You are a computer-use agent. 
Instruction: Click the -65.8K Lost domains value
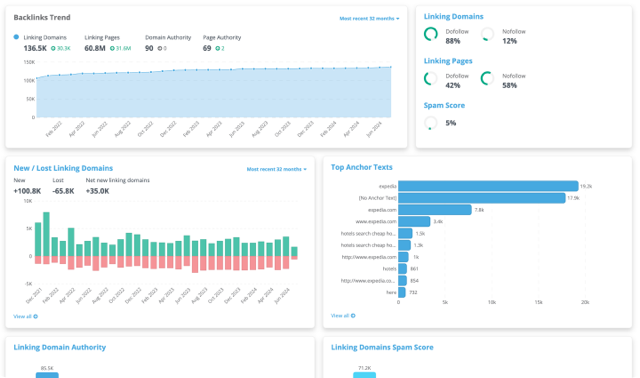tap(63, 191)
